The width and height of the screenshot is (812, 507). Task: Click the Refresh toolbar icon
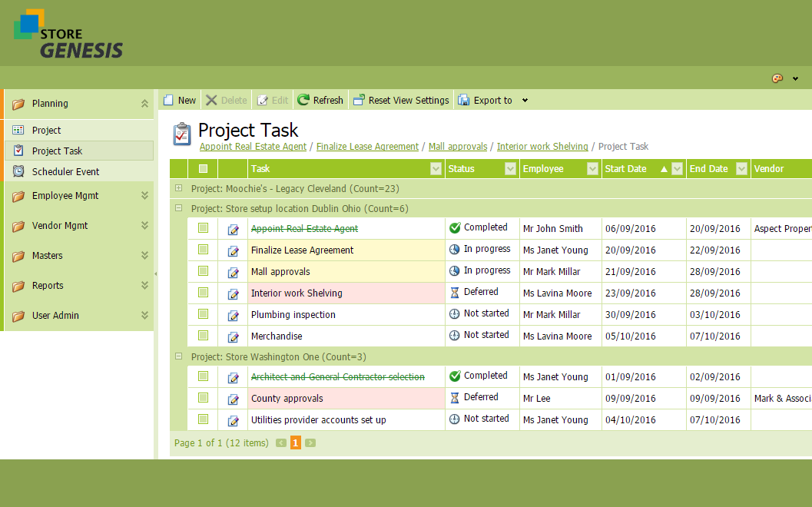(303, 100)
